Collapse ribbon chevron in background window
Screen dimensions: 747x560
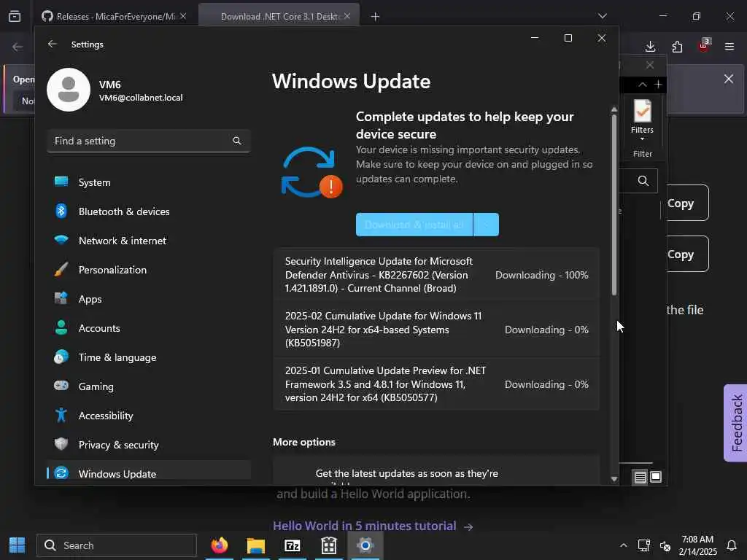point(643,85)
